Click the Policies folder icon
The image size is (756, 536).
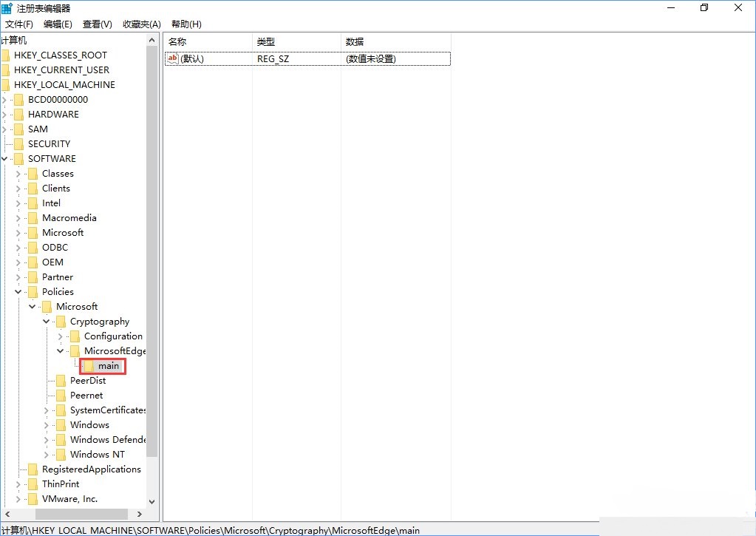point(33,292)
